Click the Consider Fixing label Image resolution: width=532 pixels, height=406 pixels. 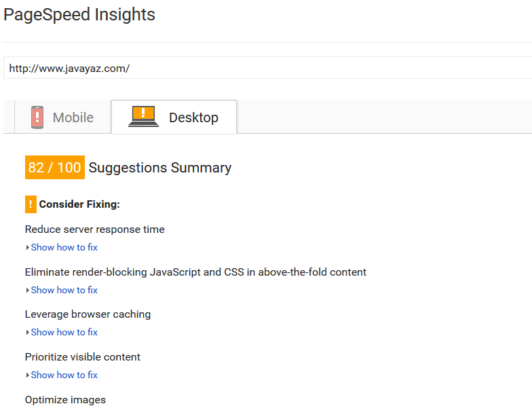pos(79,204)
